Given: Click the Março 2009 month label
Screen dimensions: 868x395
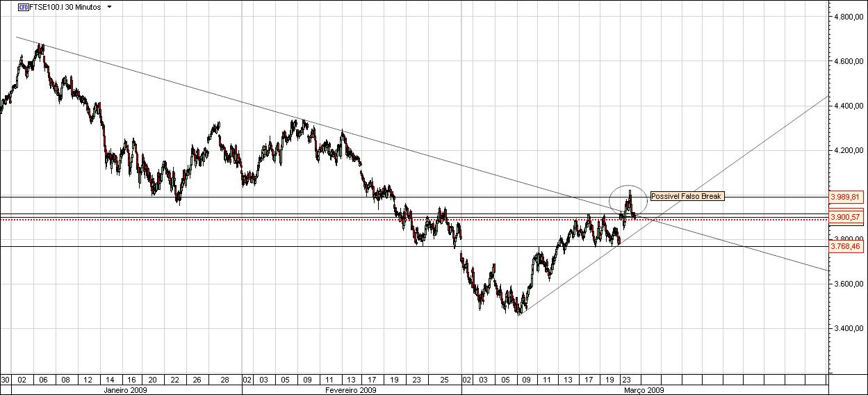Looking at the screenshot, I should click(644, 390).
